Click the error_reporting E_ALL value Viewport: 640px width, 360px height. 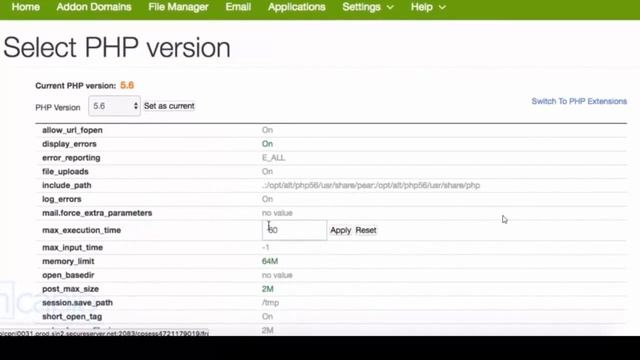(273, 158)
